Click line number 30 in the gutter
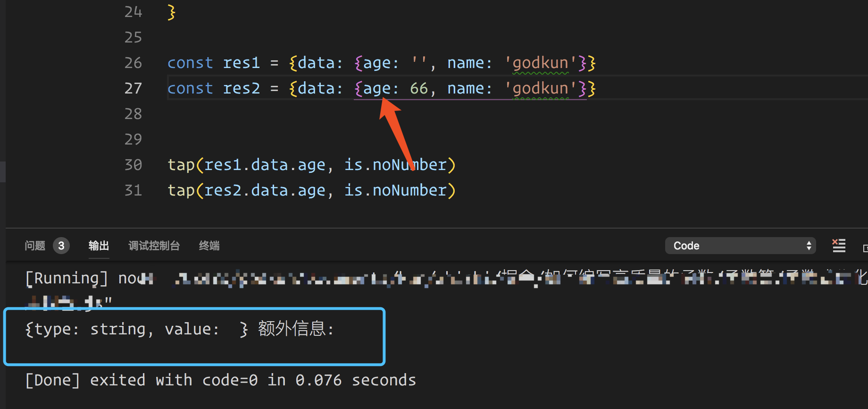Image resolution: width=868 pixels, height=409 pixels. [x=133, y=165]
